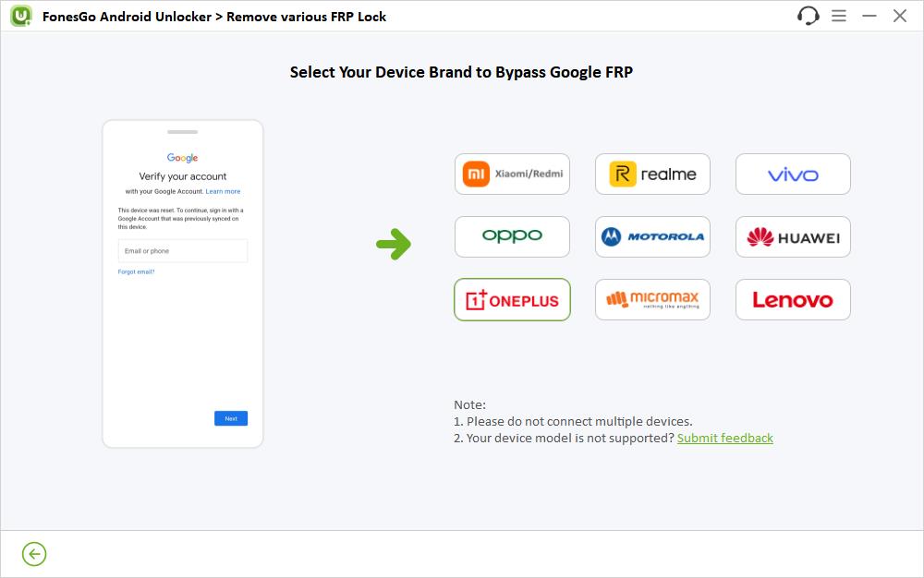Open the headset support icon
Viewport: 924px width, 578px height.
click(808, 16)
